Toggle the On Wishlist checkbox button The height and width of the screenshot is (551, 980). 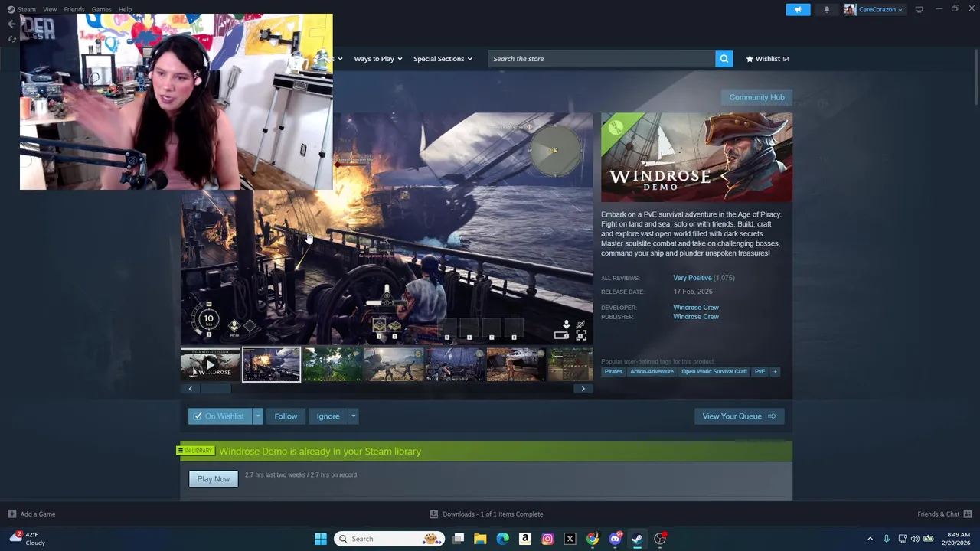[220, 416]
